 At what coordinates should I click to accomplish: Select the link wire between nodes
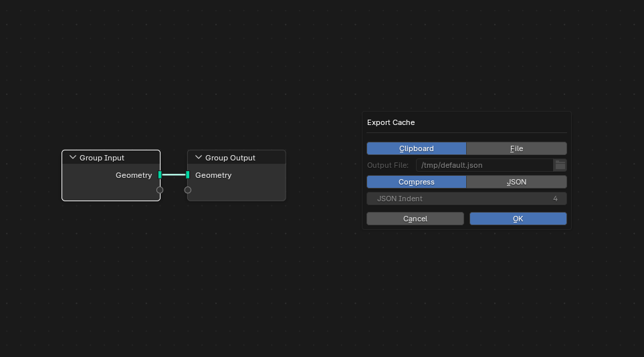(x=174, y=175)
